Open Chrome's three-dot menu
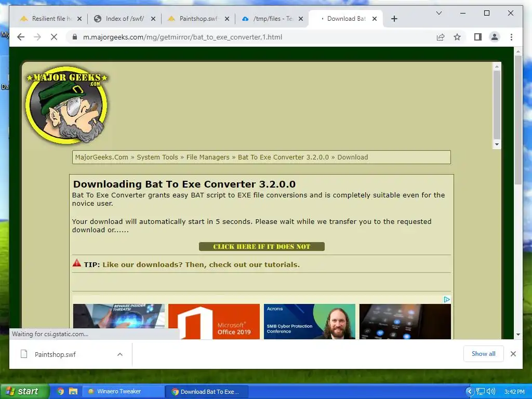This screenshot has height=399, width=532. tap(511, 37)
